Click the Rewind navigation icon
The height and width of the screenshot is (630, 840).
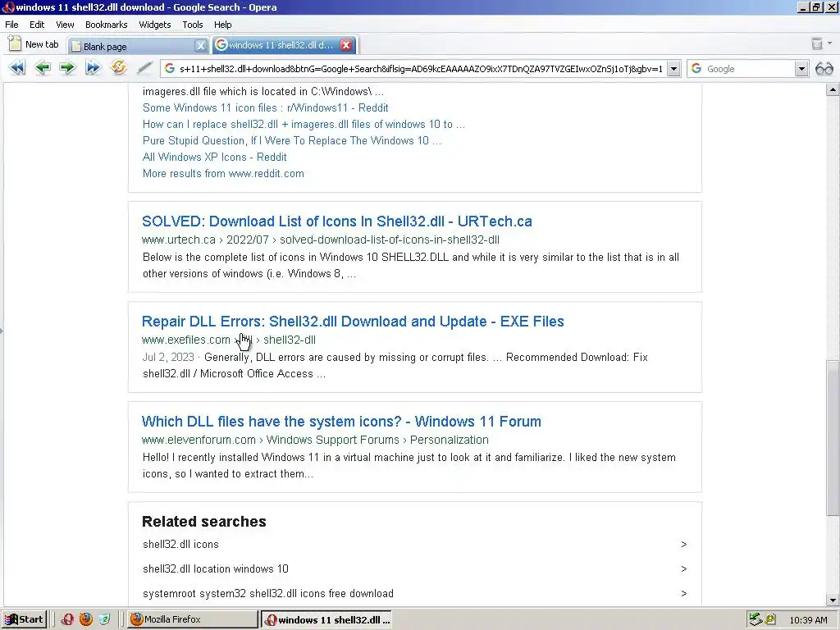coord(17,68)
